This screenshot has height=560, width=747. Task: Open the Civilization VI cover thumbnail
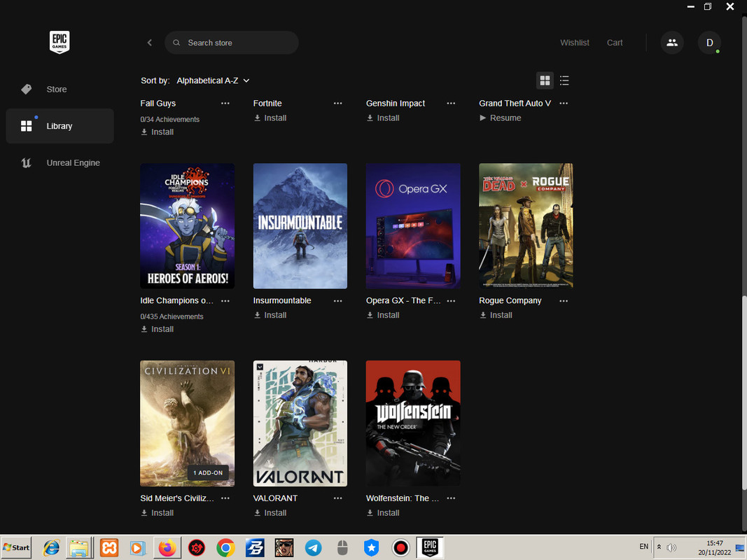187,423
